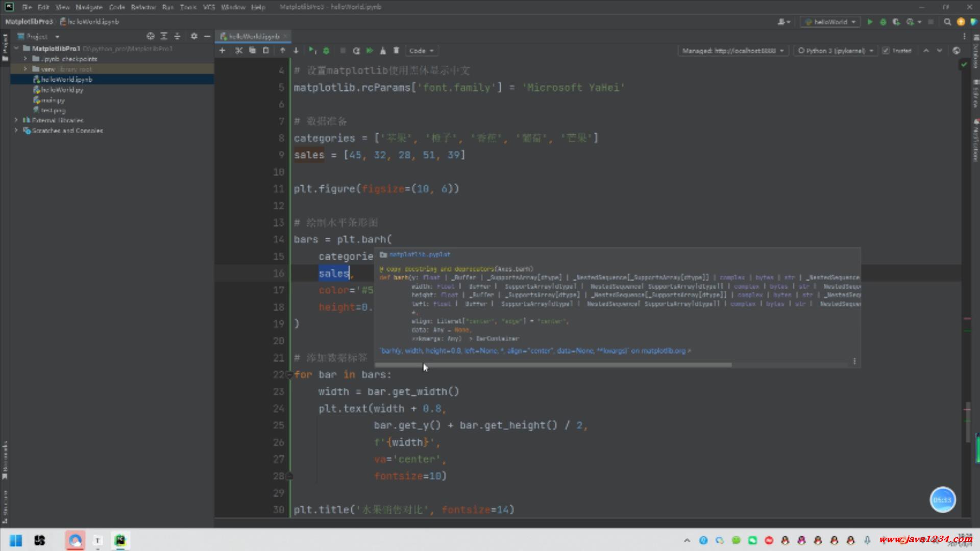The height and width of the screenshot is (551, 980).
Task: Open notebook in browser globe icon
Action: coord(956,51)
